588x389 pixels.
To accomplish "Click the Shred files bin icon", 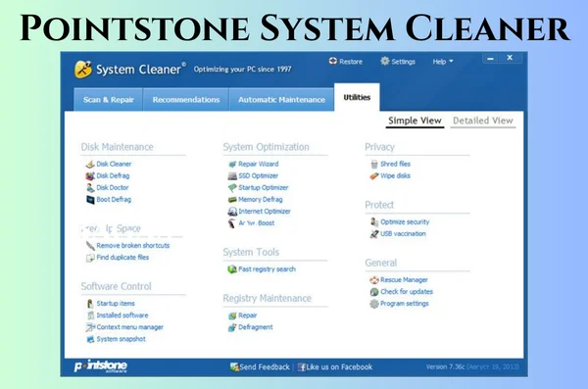I will click(374, 165).
